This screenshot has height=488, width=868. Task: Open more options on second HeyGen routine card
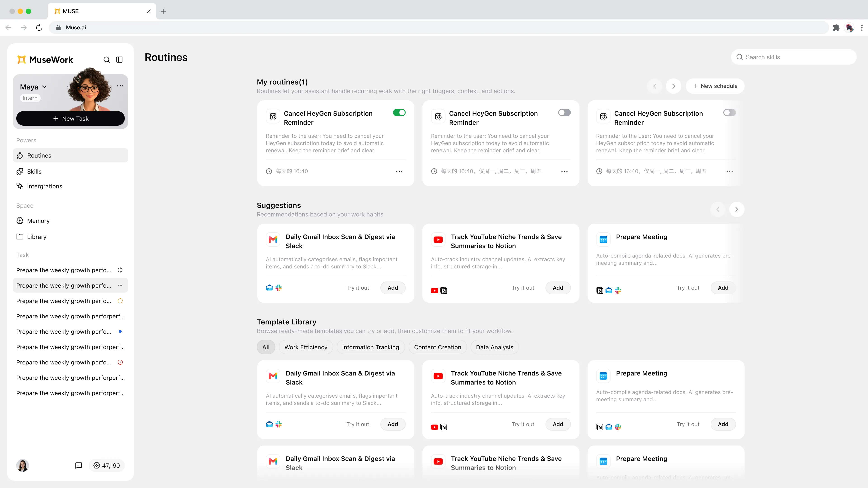(564, 171)
